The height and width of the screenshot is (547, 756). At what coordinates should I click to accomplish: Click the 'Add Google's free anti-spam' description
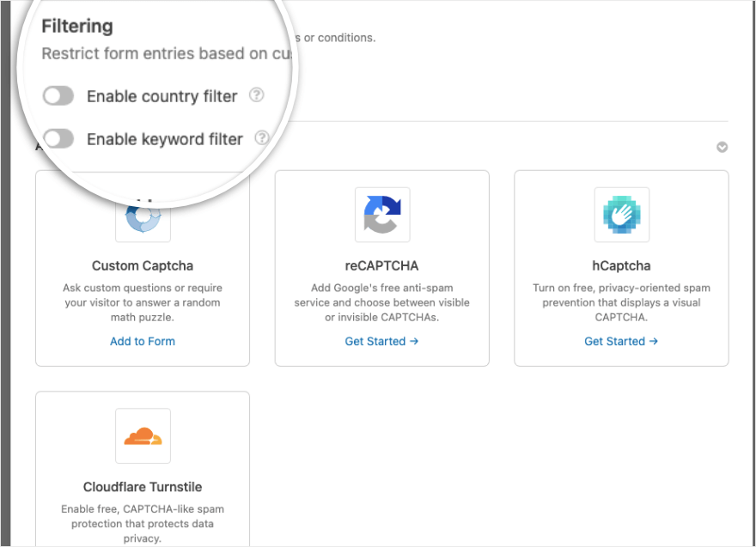[381, 302]
